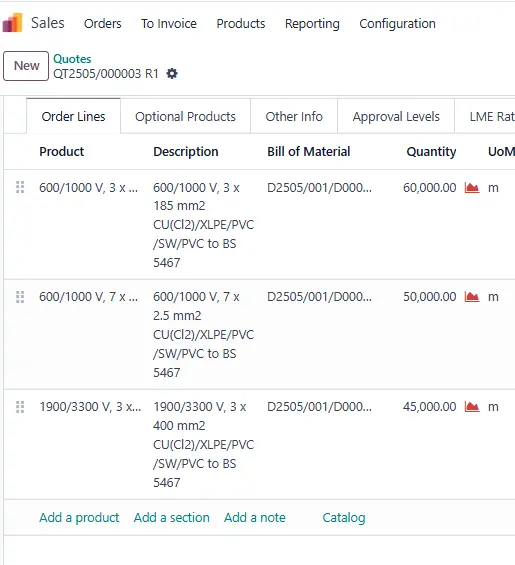Screen dimensions: 515x565
Task: Open the Reporting menu
Action: 312,23
